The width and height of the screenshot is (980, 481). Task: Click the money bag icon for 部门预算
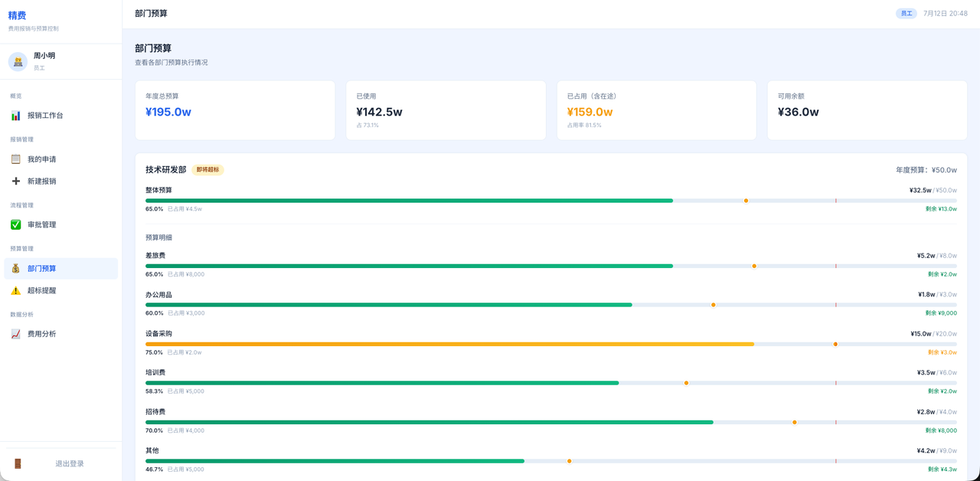(x=15, y=269)
